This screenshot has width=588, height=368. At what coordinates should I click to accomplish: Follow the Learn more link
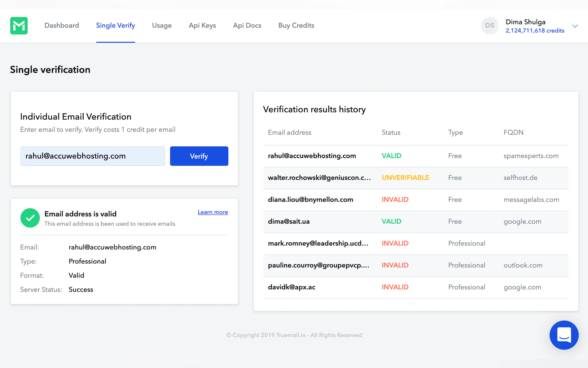pyautogui.click(x=213, y=212)
